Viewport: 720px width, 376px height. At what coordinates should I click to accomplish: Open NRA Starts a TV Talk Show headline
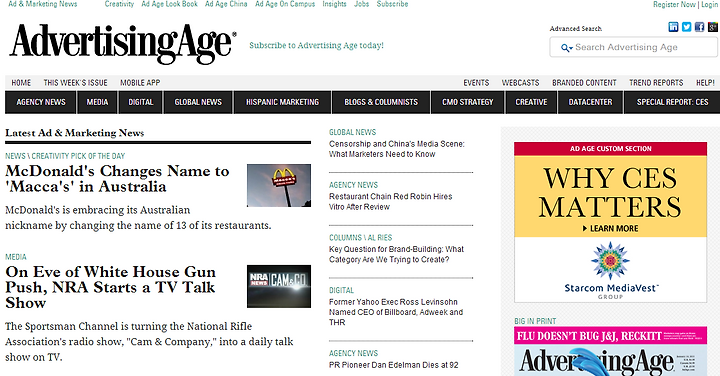pyautogui.click(x=110, y=287)
